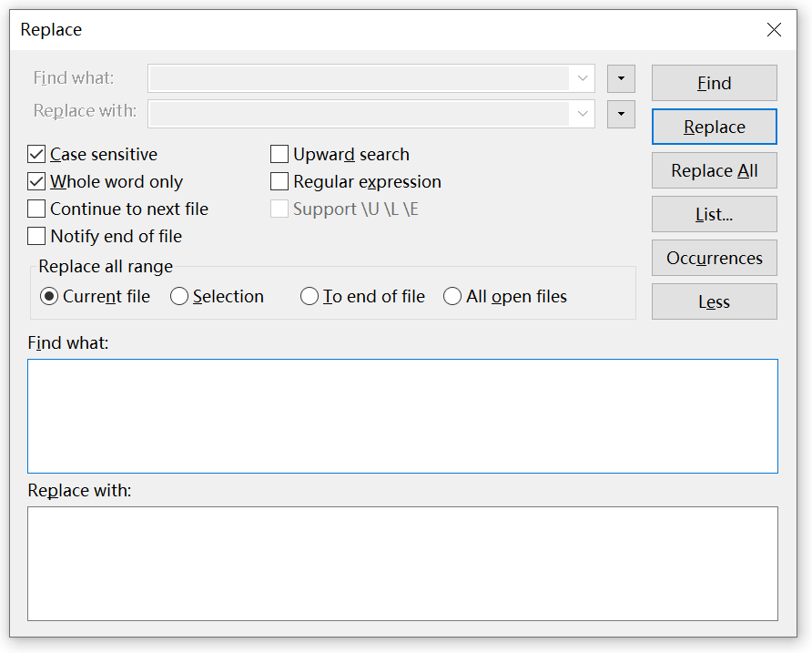Disable the Whole word only option

click(x=36, y=182)
